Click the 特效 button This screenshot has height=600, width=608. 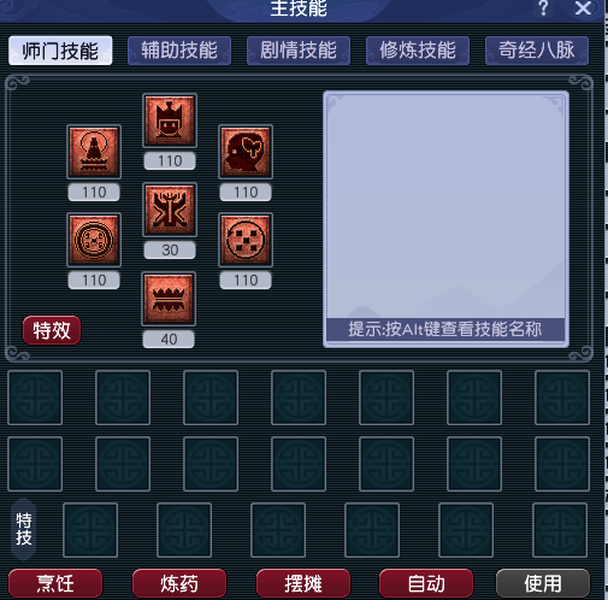[52, 330]
